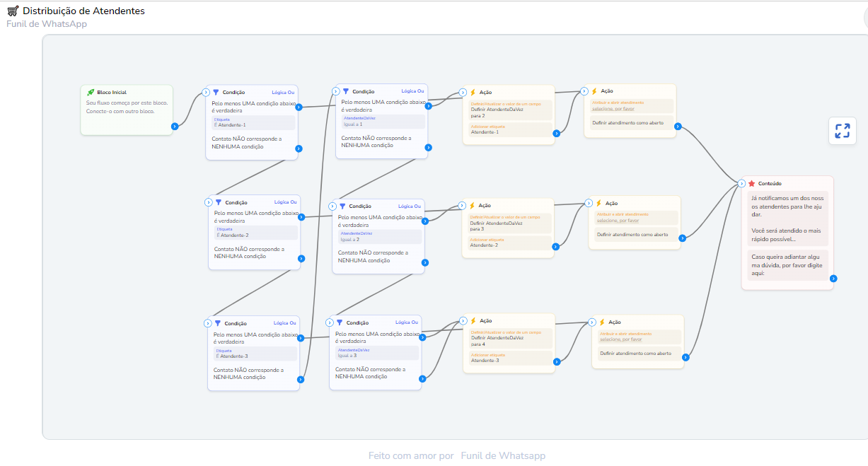The image size is (868, 466).
Task: Open Etiqueta selector showing É Atendente-2
Action: [256, 233]
